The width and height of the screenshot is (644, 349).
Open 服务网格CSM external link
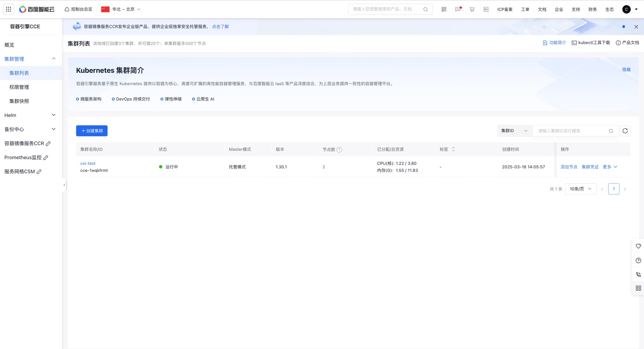point(23,171)
